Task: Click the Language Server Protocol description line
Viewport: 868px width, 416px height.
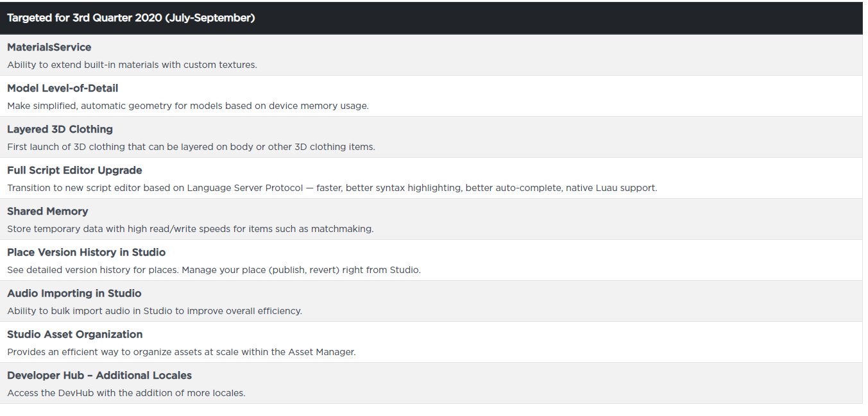Action: tap(332, 188)
